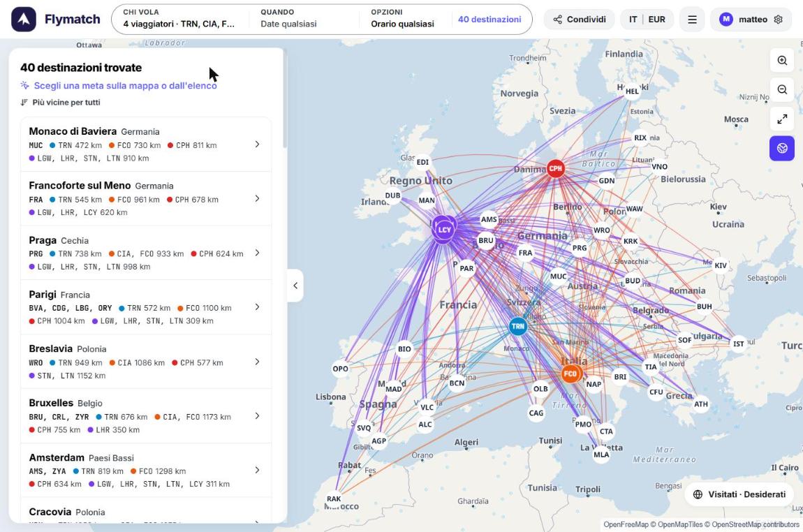Zoom out on the map
The width and height of the screenshot is (803, 532).
(782, 89)
